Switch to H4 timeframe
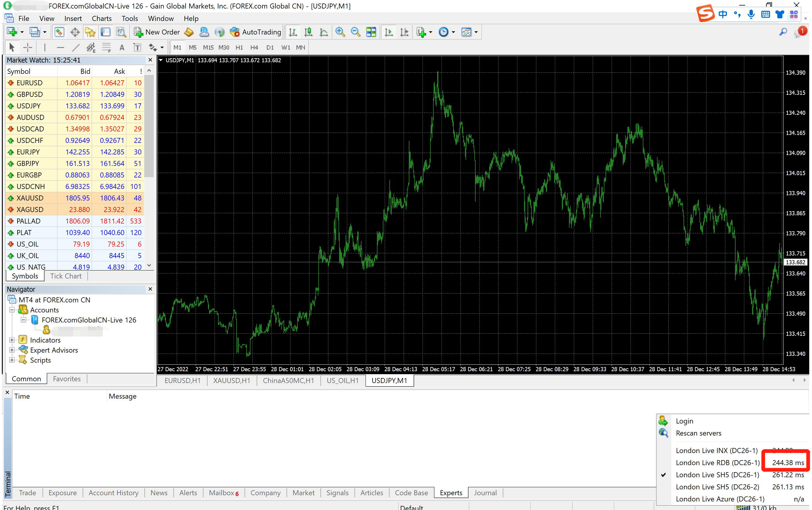 click(x=254, y=48)
